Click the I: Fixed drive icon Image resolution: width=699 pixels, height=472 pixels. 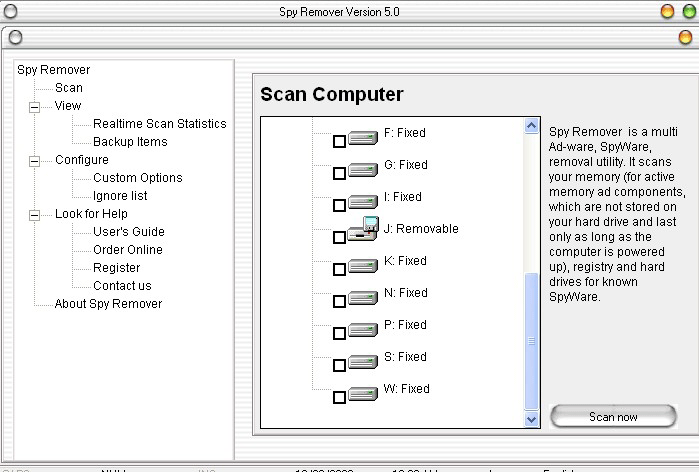(x=363, y=202)
